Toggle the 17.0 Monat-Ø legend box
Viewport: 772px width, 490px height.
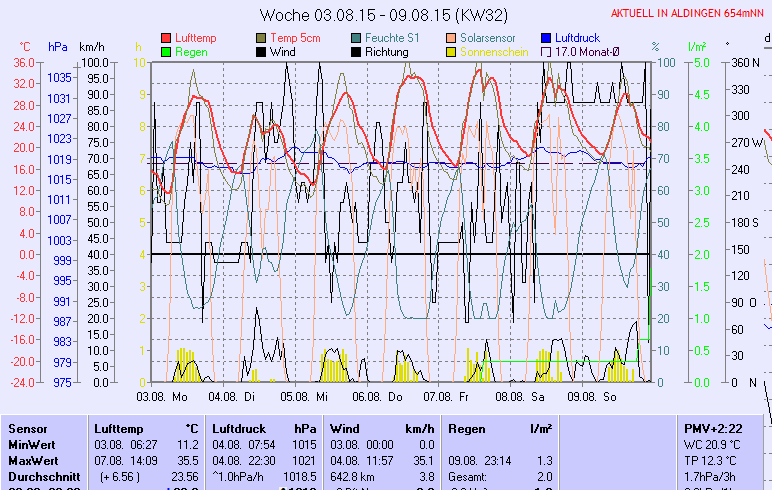click(x=547, y=52)
